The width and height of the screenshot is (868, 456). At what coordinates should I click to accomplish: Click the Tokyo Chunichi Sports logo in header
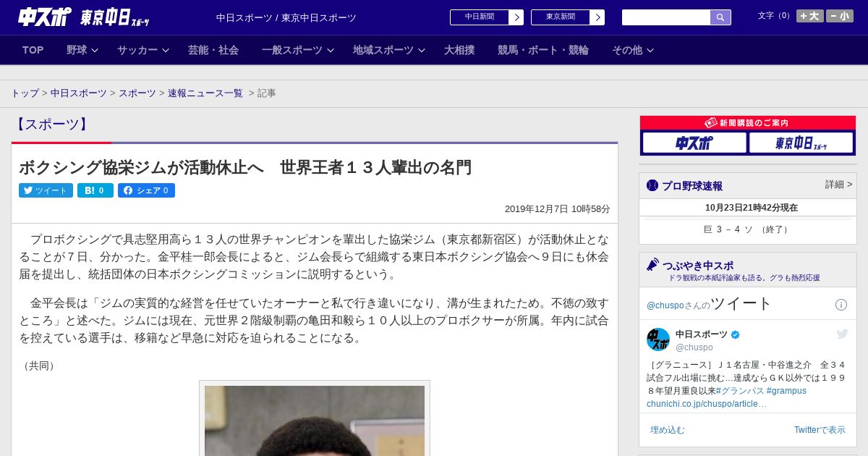coord(115,17)
